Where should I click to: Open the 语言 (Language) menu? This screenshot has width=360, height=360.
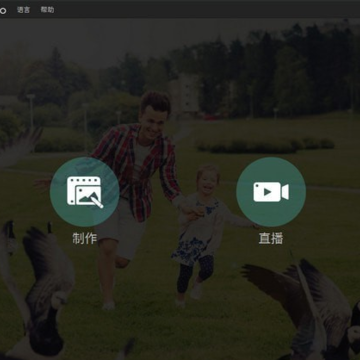tap(23, 10)
